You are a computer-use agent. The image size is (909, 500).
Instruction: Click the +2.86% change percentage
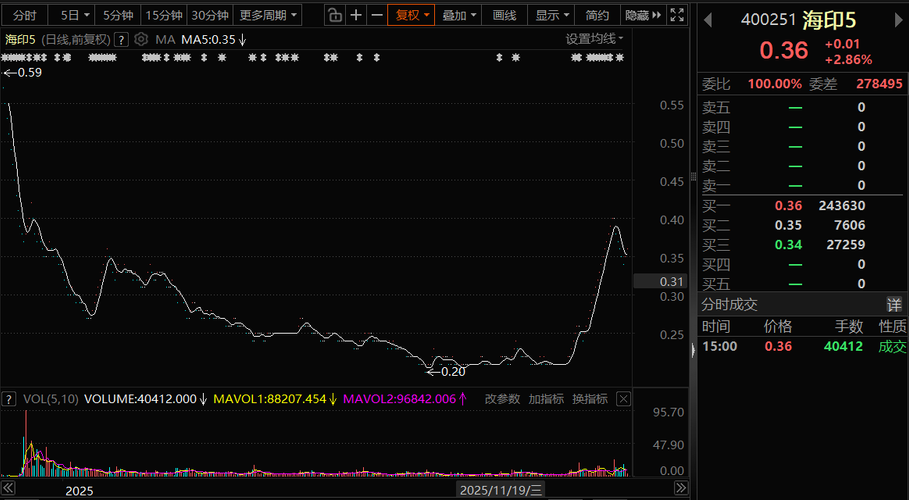click(x=848, y=60)
